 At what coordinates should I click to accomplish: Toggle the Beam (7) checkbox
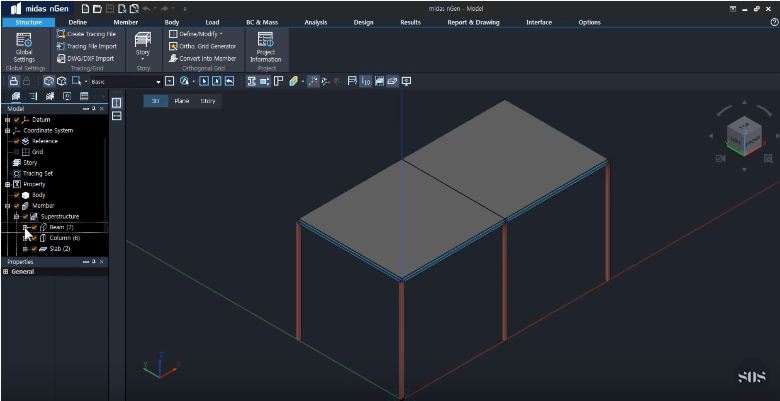[34, 227]
